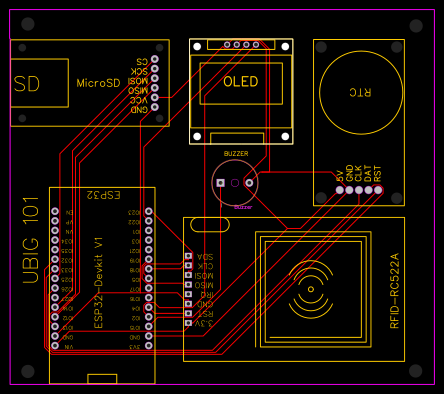Select the ESP32 IO27 pin pad
Viewport: 444px width, 394px height.
pos(55,298)
